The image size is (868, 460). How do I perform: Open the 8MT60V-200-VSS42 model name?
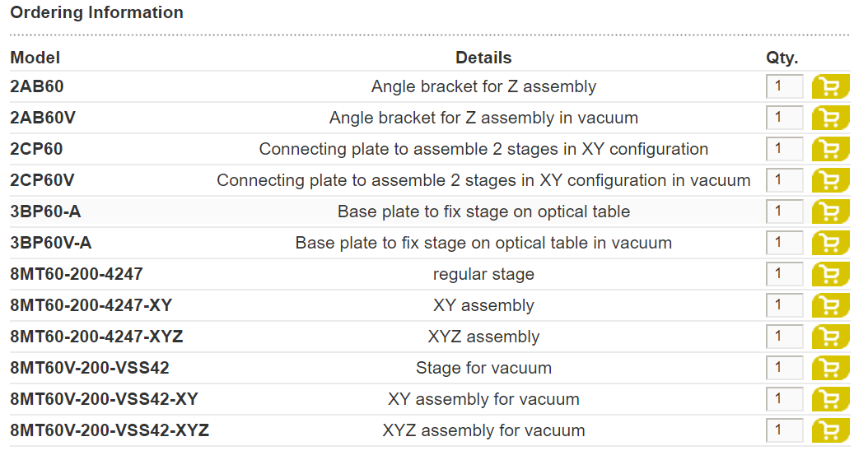90,368
